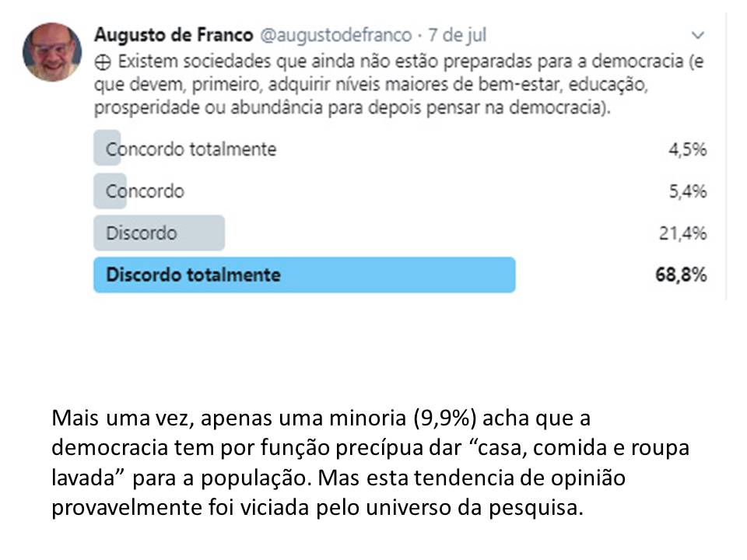Click the 21,4% result percentage
This screenshot has height=560, width=747.
(x=682, y=233)
